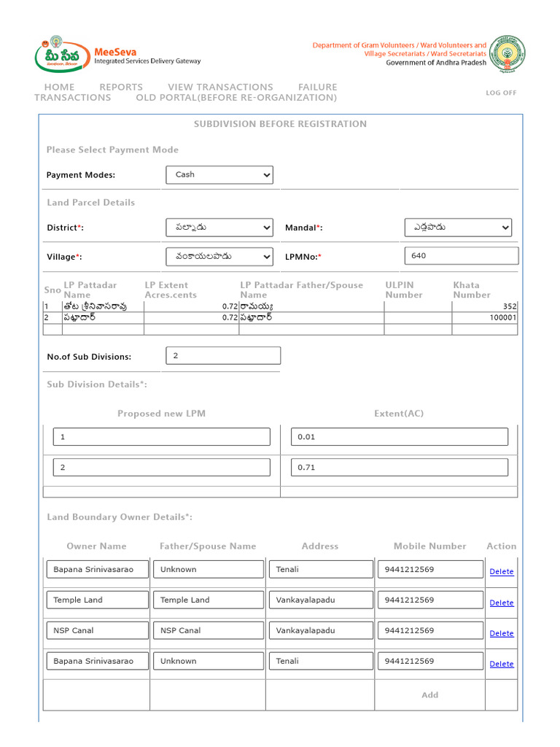Click address field in NSP Canal row

[x=321, y=630]
